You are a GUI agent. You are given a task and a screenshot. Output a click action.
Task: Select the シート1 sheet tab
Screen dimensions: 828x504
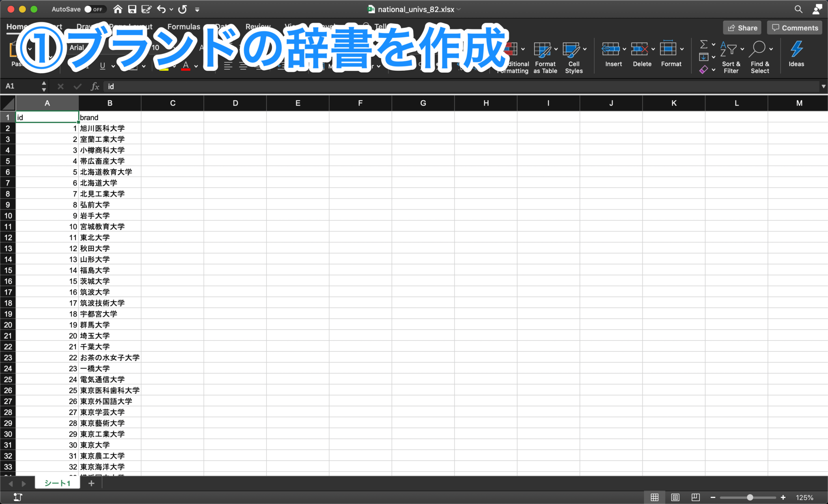point(57,483)
